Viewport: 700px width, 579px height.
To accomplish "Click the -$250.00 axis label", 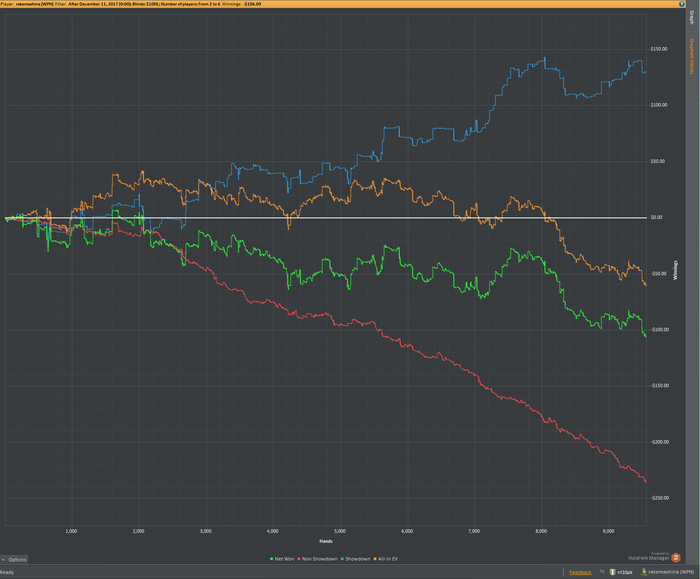I will point(660,498).
